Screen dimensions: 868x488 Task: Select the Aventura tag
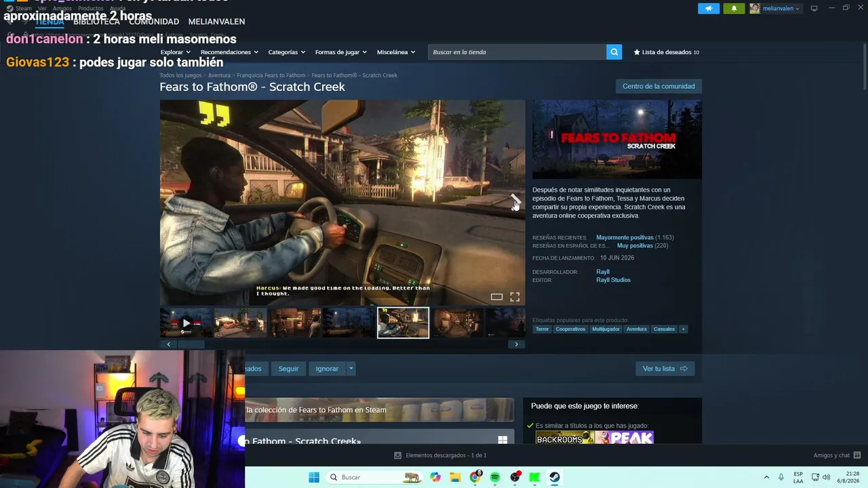[637, 329]
